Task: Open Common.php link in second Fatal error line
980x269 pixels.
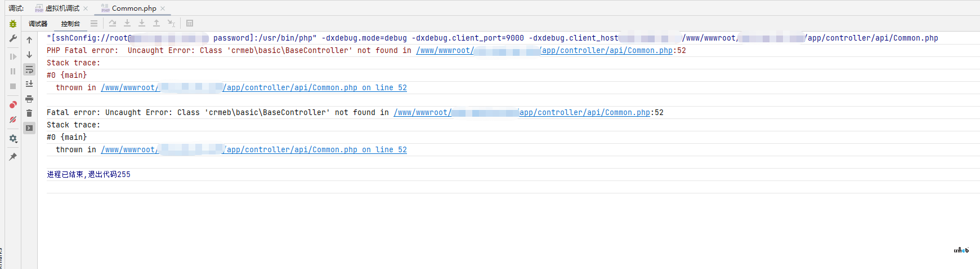Action: (584, 113)
